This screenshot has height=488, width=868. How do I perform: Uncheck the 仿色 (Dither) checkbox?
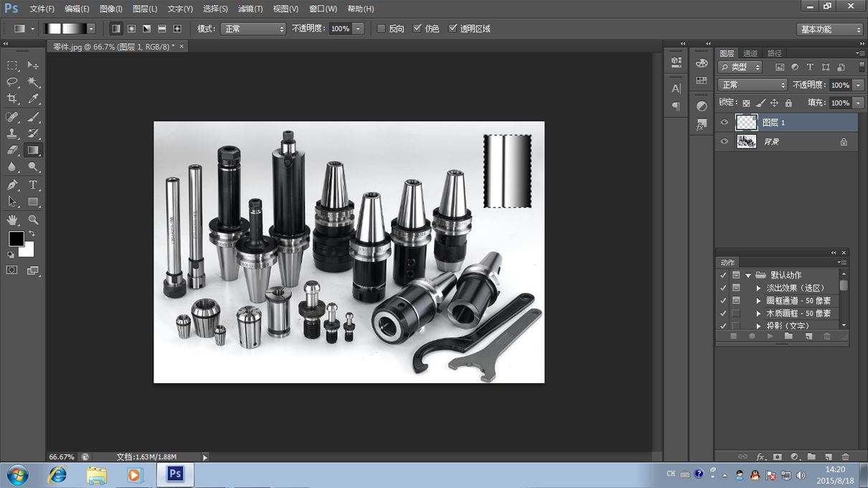pos(418,29)
